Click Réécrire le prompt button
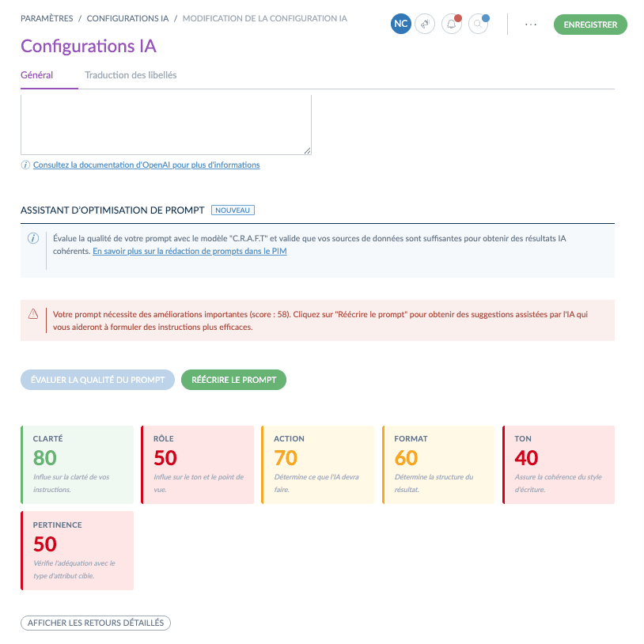Image resolution: width=644 pixels, height=644 pixels. coord(233,380)
